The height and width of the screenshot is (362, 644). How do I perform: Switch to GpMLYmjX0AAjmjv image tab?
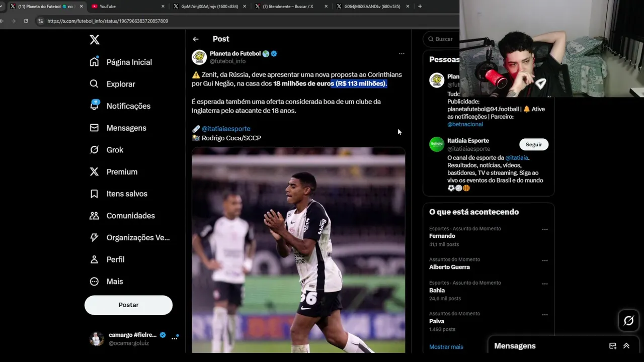(x=209, y=6)
